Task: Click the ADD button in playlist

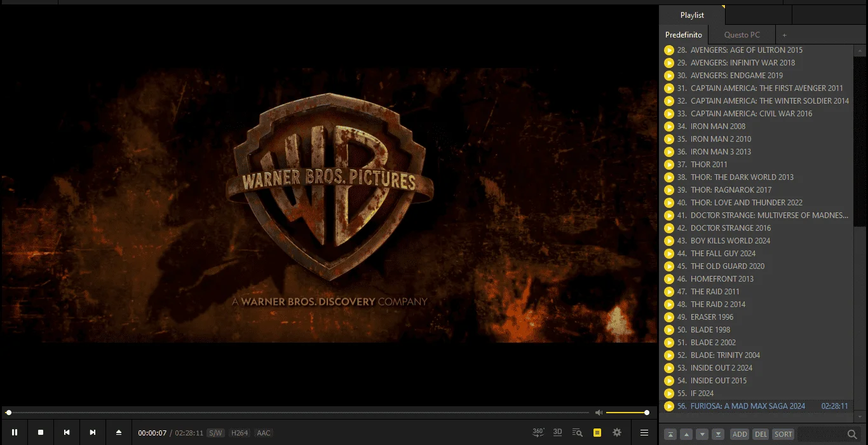Action: (740, 434)
